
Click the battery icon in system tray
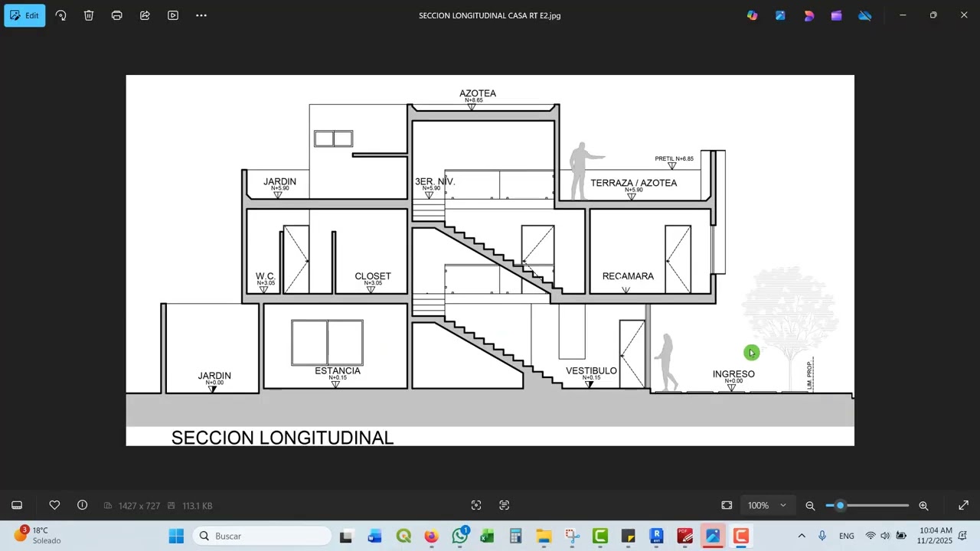(x=901, y=536)
